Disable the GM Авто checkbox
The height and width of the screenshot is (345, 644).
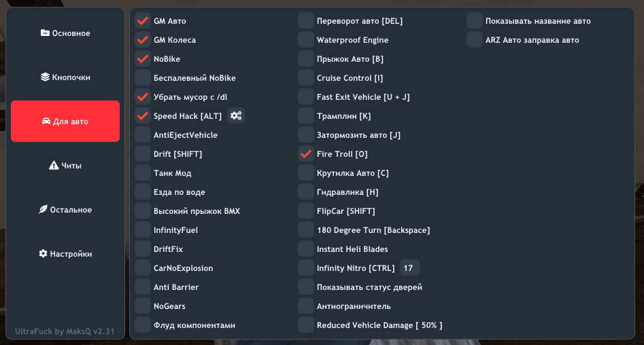click(x=143, y=21)
